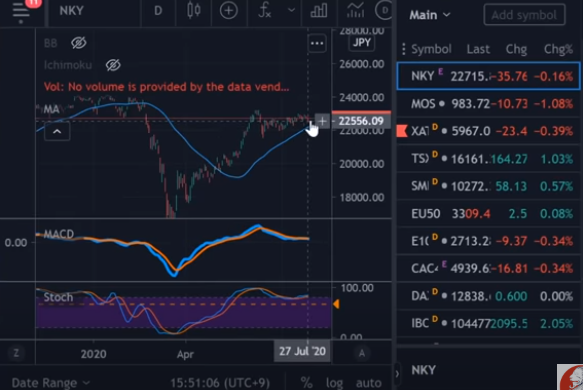The image size is (583, 390).
Task: Open the Date Range dropdown
Action: tap(51, 383)
